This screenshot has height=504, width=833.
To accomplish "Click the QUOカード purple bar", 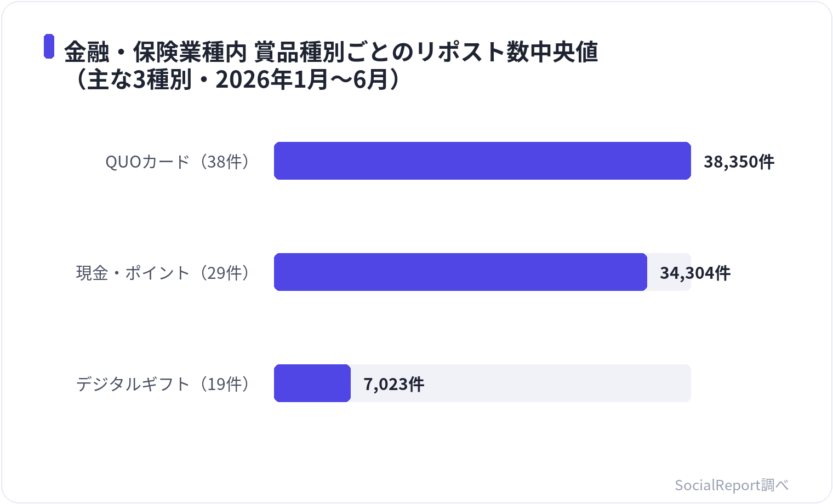I will (x=482, y=161).
